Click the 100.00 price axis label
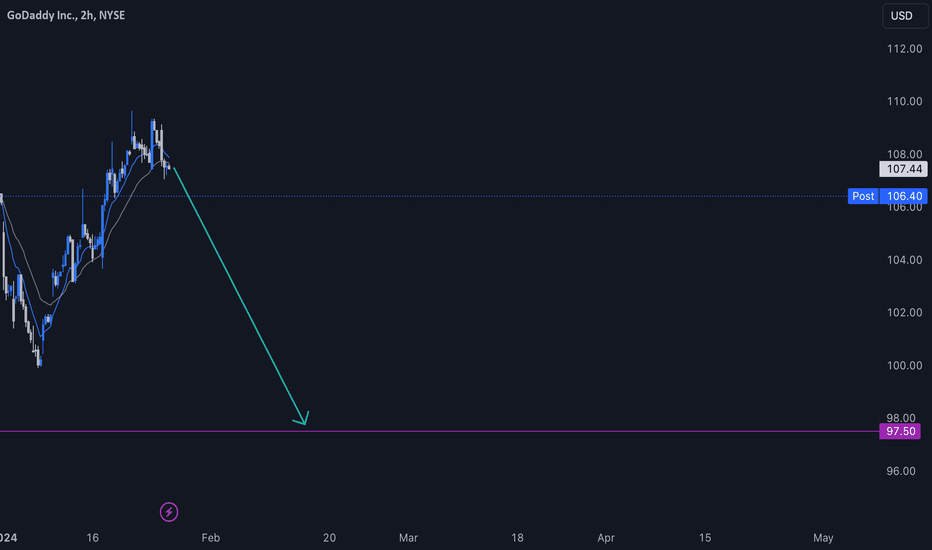The image size is (932, 550). point(905,365)
